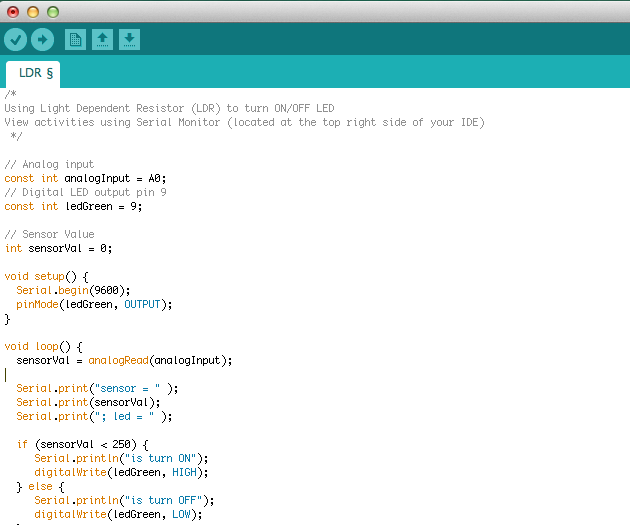
Task: Click the Serial.print("; led = ") line
Action: [94, 417]
